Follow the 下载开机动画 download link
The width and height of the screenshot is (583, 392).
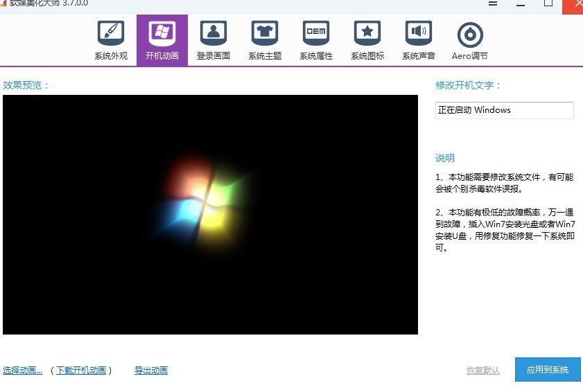coord(81,371)
